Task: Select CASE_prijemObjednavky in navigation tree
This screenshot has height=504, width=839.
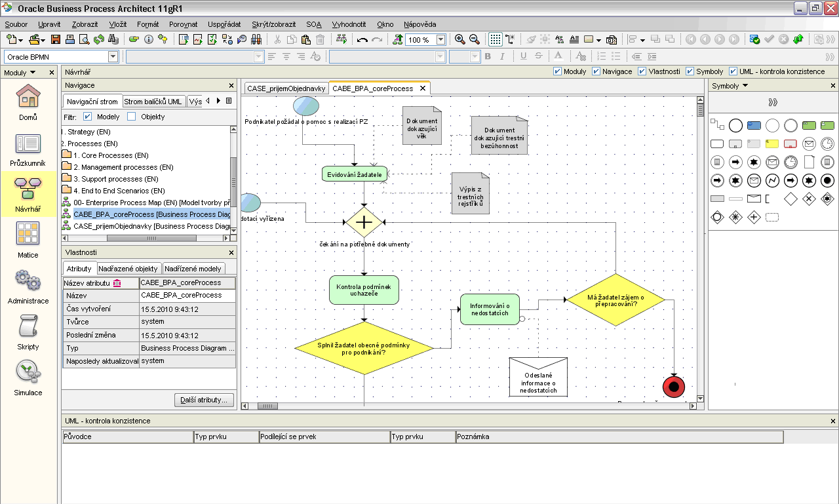Action: [x=146, y=226]
